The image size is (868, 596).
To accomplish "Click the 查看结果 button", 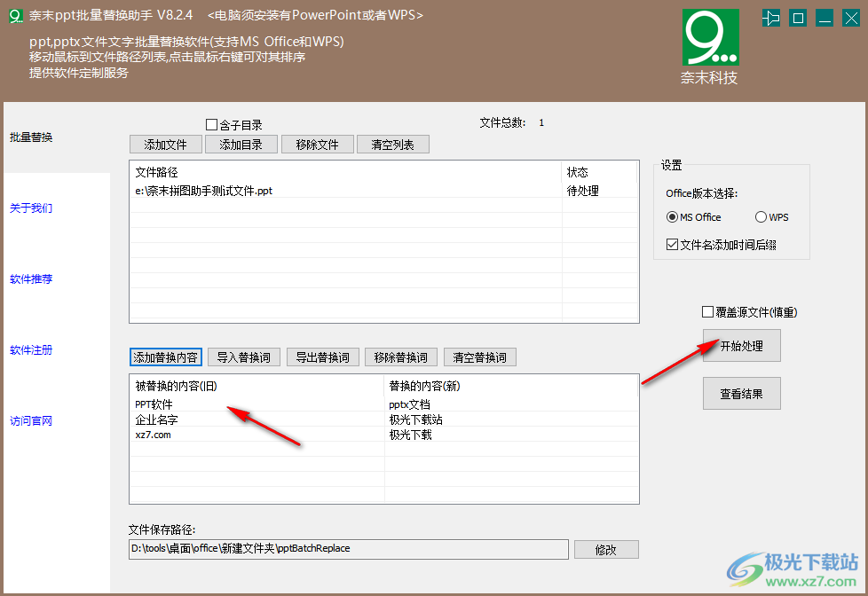I will point(742,394).
